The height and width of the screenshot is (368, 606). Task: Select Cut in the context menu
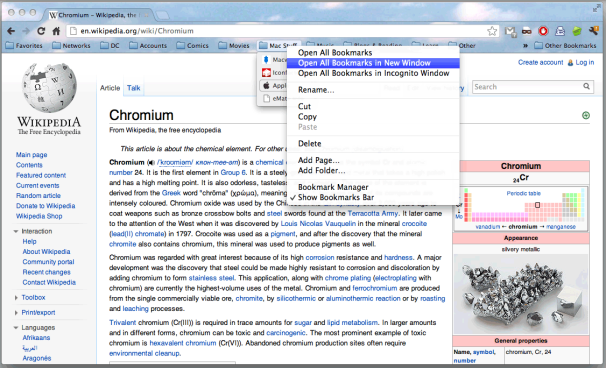(373, 106)
